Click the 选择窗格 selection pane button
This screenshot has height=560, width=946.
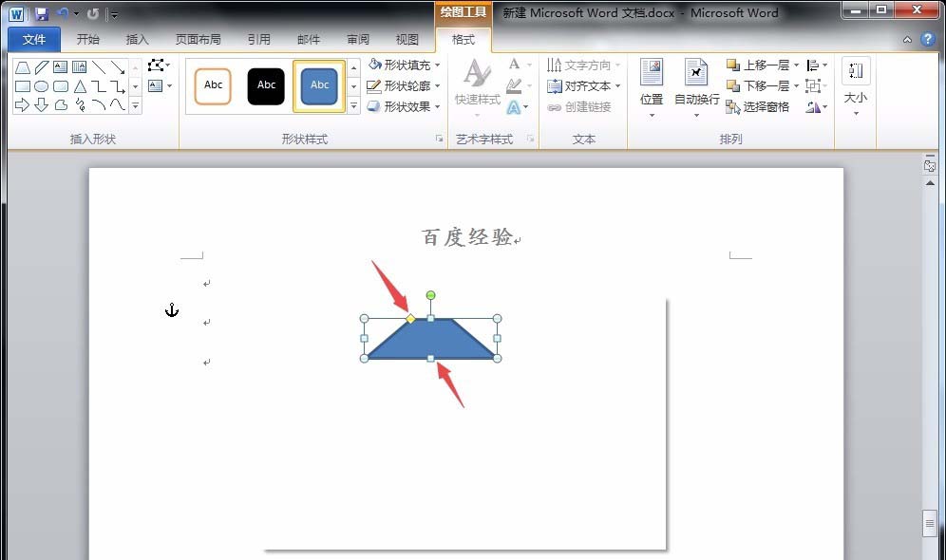758,107
